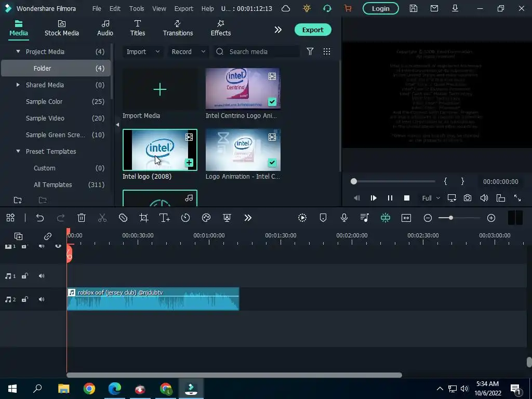Viewport: 532px width, 399px height.
Task: Hide video track 1 eye icon
Action: (x=58, y=246)
